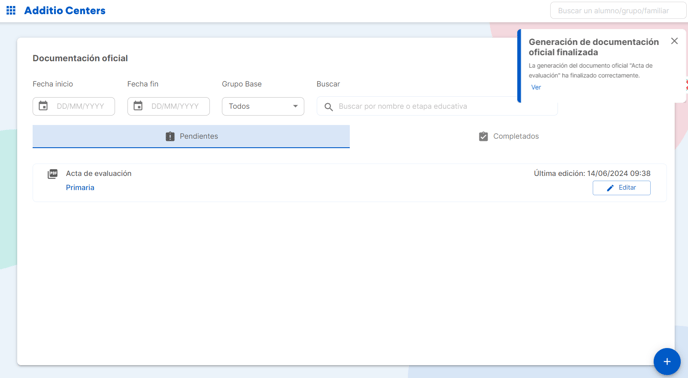The width and height of the screenshot is (688, 378).
Task: Click the Editar button
Action: (621, 188)
